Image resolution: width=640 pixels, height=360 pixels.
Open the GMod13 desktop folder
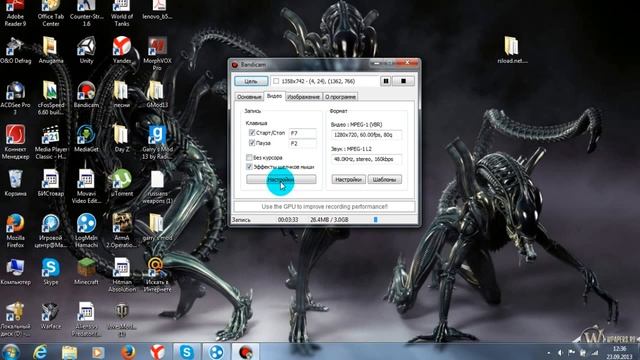click(157, 95)
